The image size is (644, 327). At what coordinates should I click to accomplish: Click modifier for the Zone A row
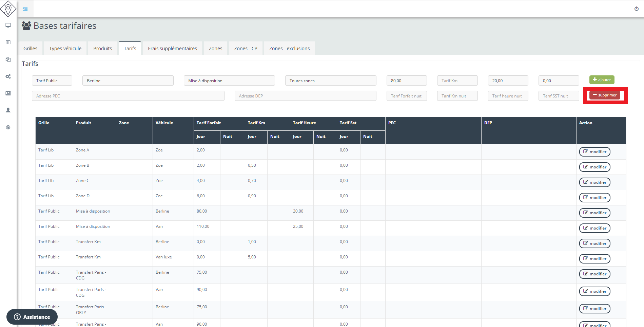594,152
